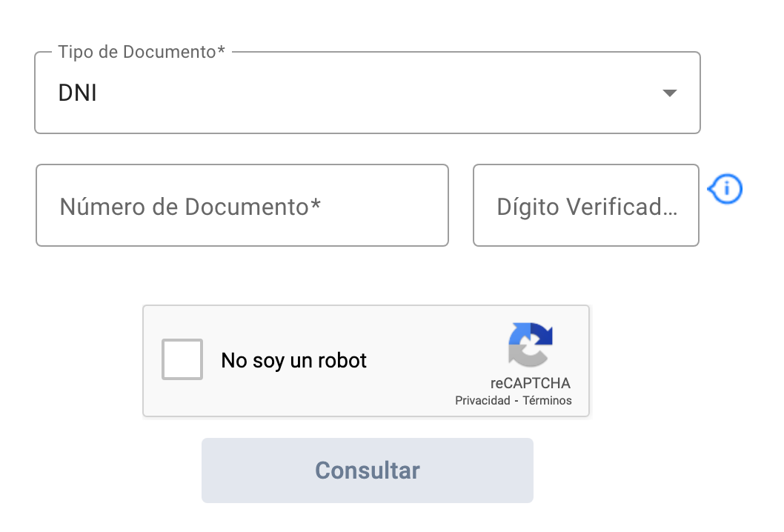Enable the robot verification checkbox
The width and height of the screenshot is (784, 532).
(x=182, y=359)
